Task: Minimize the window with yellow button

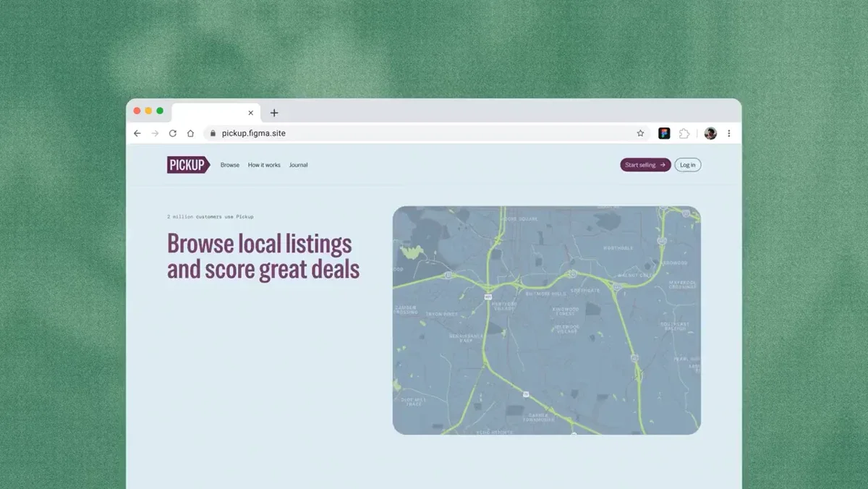Action: pyautogui.click(x=148, y=111)
